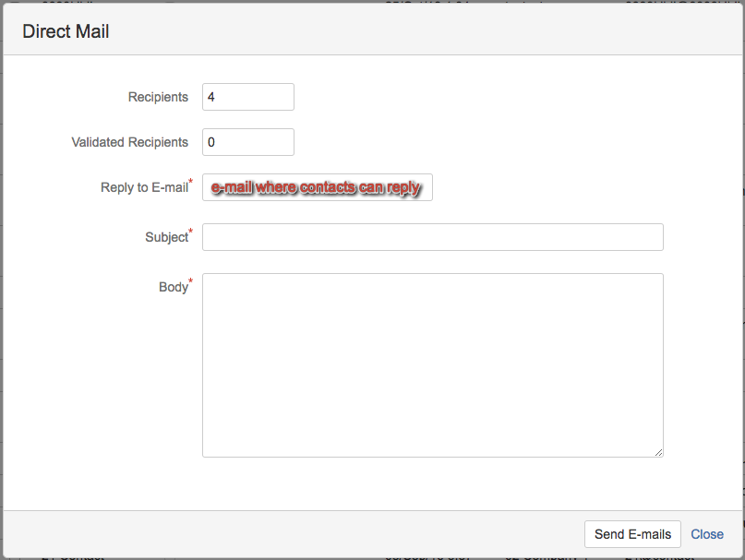The width and height of the screenshot is (745, 560).
Task: Click the Recipients label
Action: 158,97
